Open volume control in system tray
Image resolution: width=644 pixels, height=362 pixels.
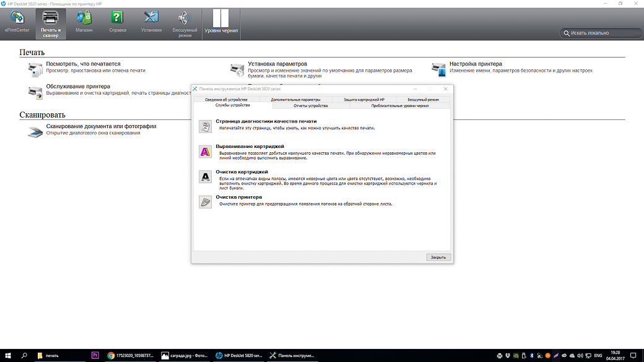tap(580, 355)
